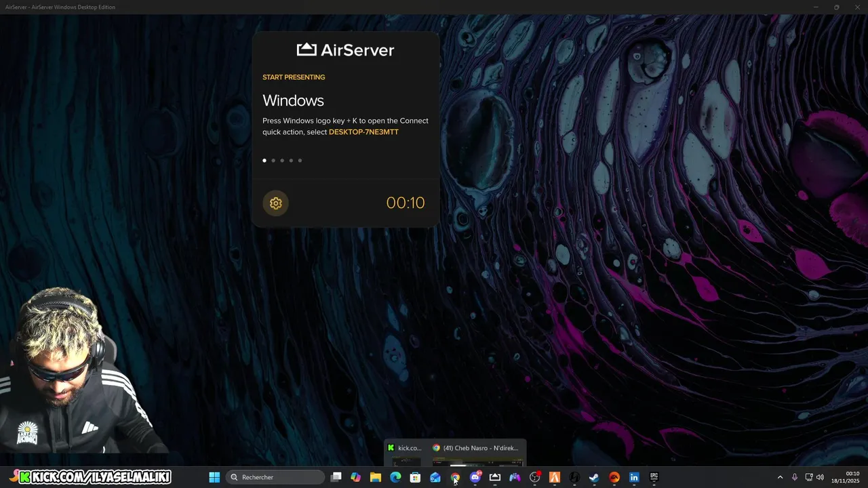
Task: Open Discord from the taskbar
Action: (475, 477)
